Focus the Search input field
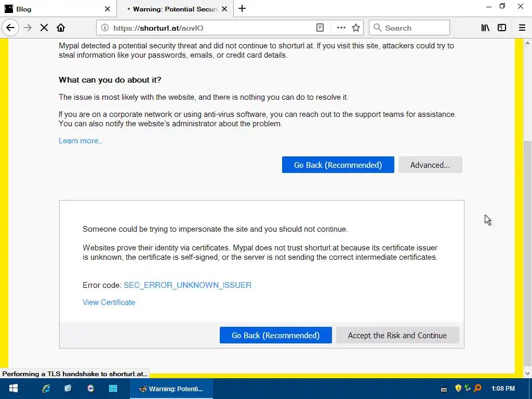The width and height of the screenshot is (532, 399). (409, 28)
